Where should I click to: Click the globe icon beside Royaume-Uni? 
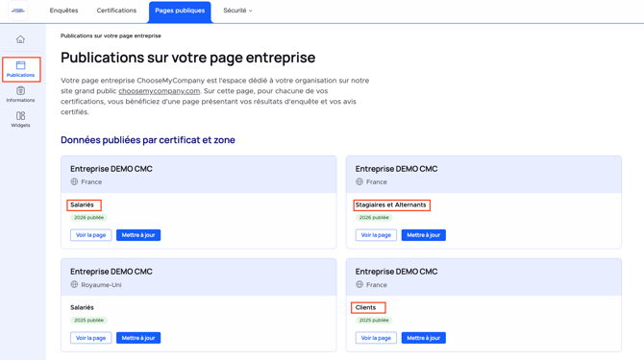(74, 284)
